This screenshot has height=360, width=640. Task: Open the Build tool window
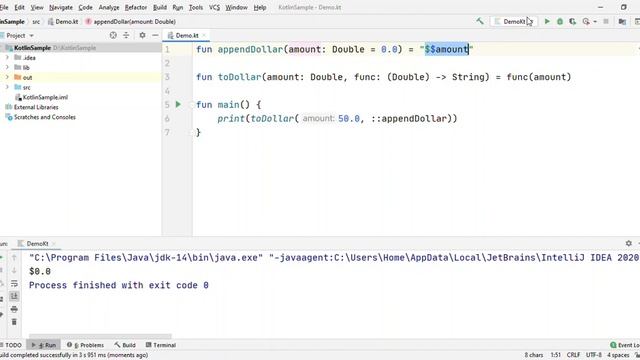point(125,345)
